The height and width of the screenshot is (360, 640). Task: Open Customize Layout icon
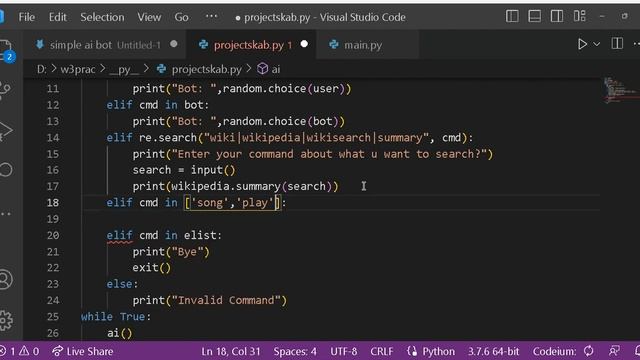[580, 16]
